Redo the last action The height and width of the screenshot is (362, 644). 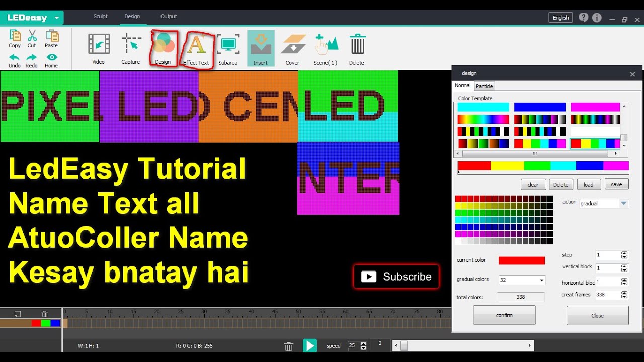coord(32,57)
